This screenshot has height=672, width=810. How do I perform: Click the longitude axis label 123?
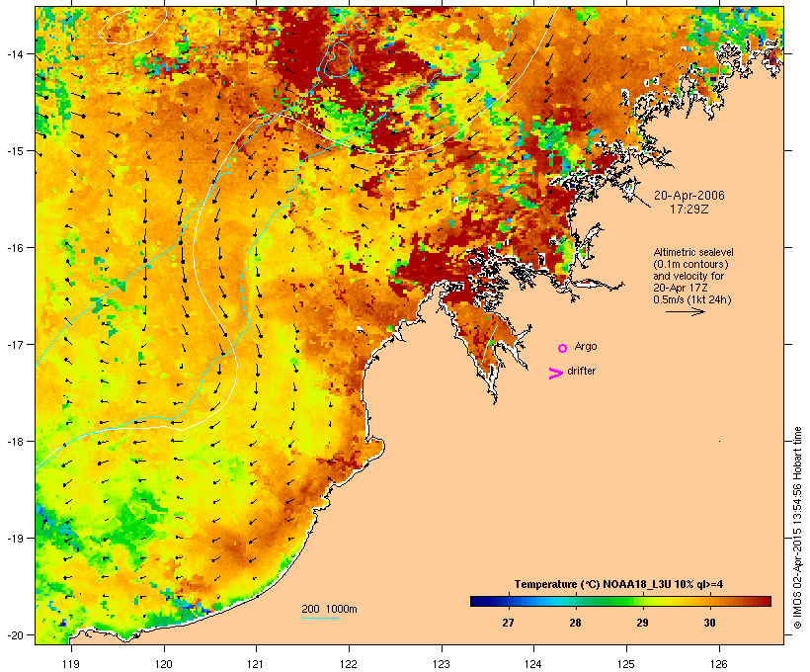click(x=442, y=664)
